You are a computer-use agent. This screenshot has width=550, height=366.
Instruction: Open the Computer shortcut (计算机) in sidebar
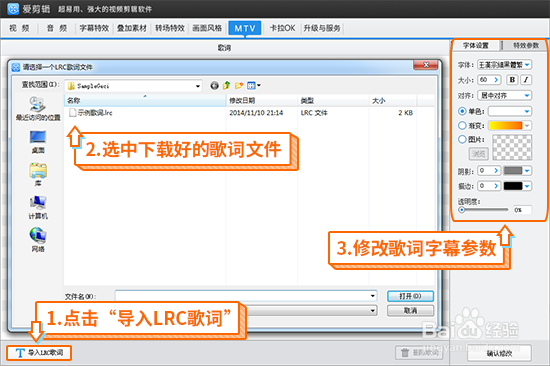[x=38, y=207]
